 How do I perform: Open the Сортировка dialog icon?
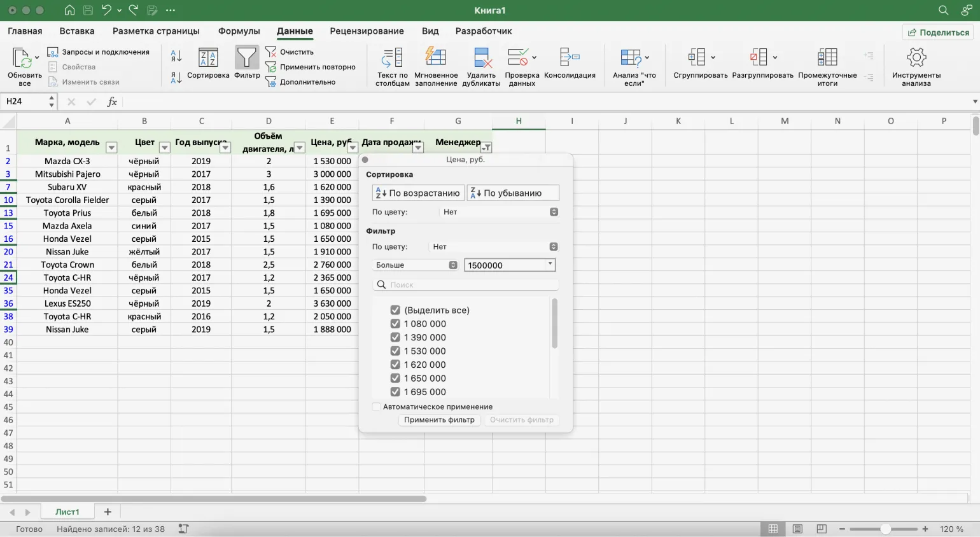click(208, 59)
